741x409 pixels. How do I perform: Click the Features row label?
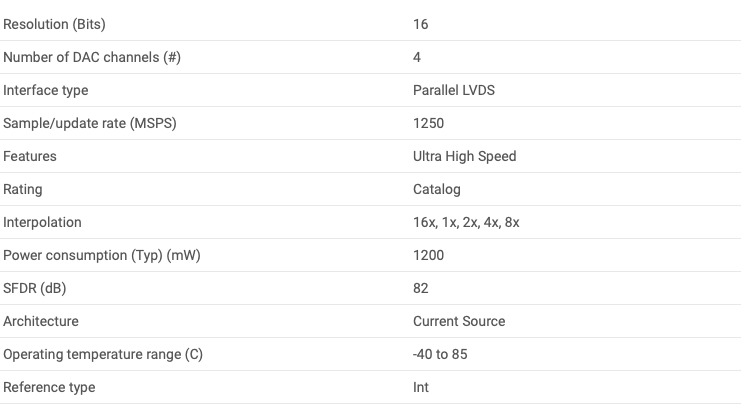click(x=30, y=156)
